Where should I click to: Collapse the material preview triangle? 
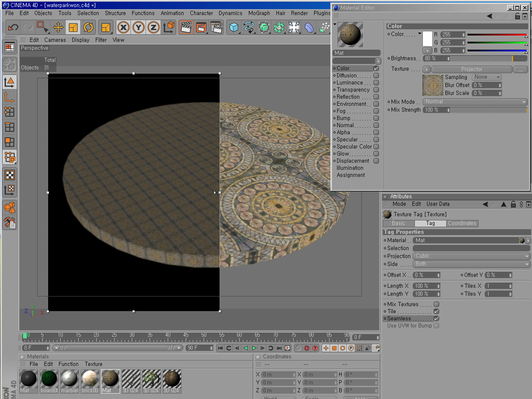(335, 24)
